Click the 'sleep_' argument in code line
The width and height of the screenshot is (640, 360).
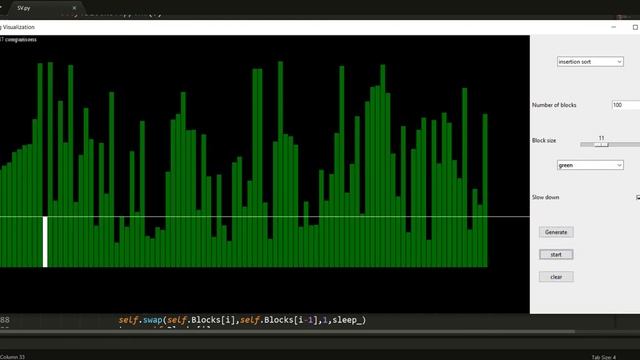[347, 320]
